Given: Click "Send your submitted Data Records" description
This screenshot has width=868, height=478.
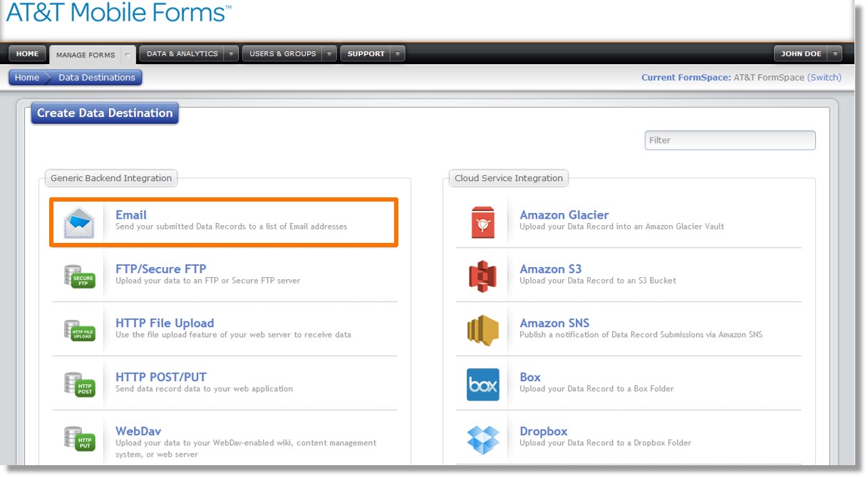Looking at the screenshot, I should click(x=231, y=227).
